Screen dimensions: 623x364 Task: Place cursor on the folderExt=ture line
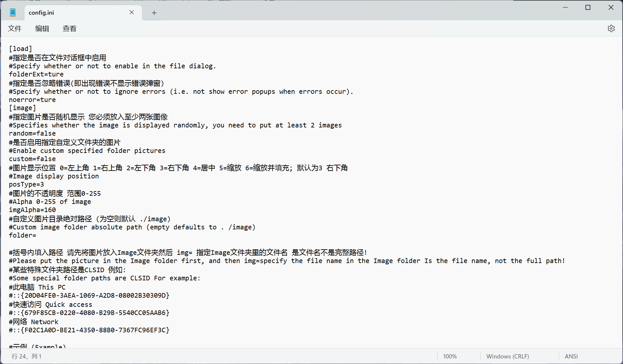pos(36,74)
